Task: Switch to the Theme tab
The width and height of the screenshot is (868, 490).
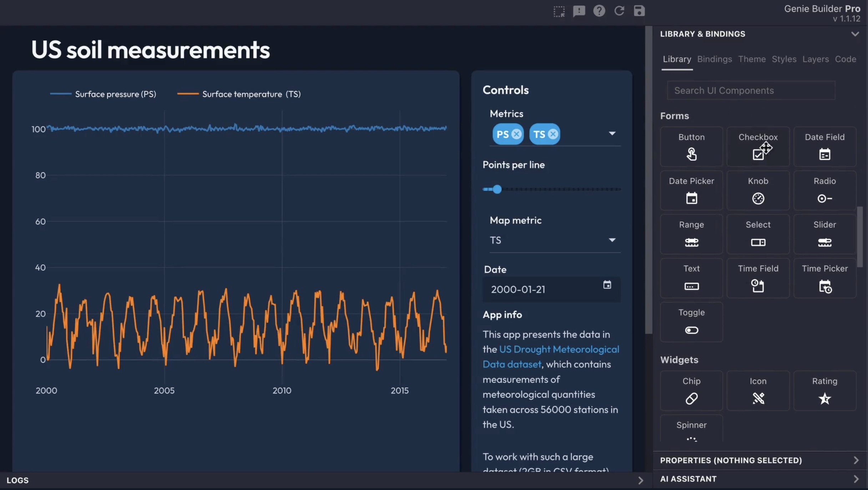Action: pyautogui.click(x=752, y=59)
